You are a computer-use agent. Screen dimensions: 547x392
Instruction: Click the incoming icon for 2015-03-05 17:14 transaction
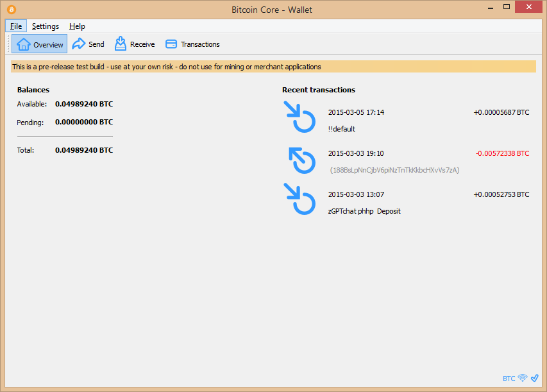click(x=299, y=117)
